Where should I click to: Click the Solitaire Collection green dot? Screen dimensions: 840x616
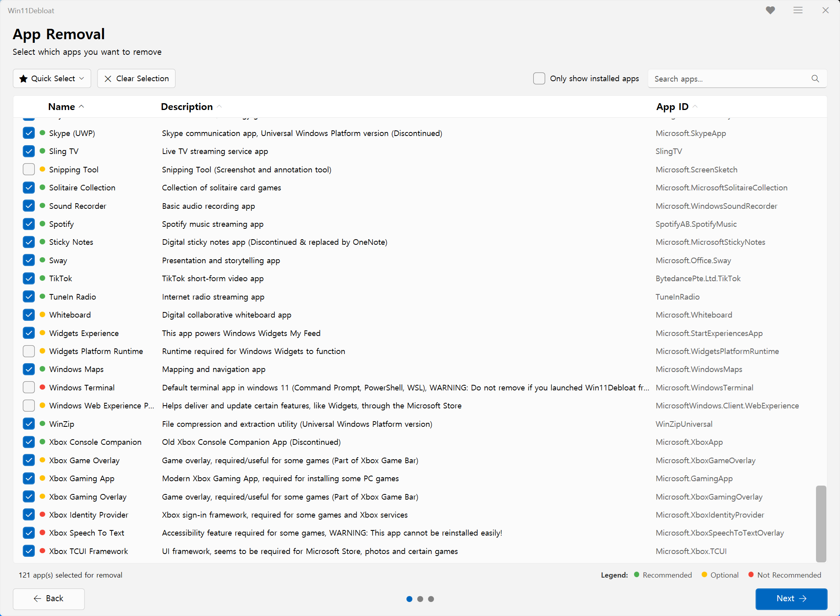[42, 187]
